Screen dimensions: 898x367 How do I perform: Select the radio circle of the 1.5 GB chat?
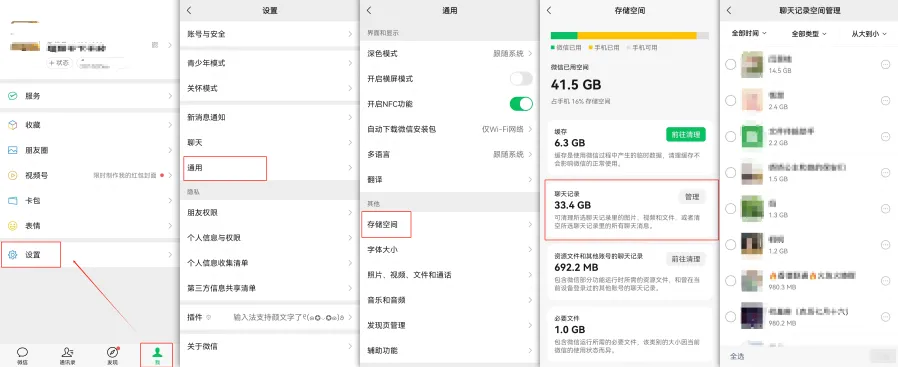(730, 172)
